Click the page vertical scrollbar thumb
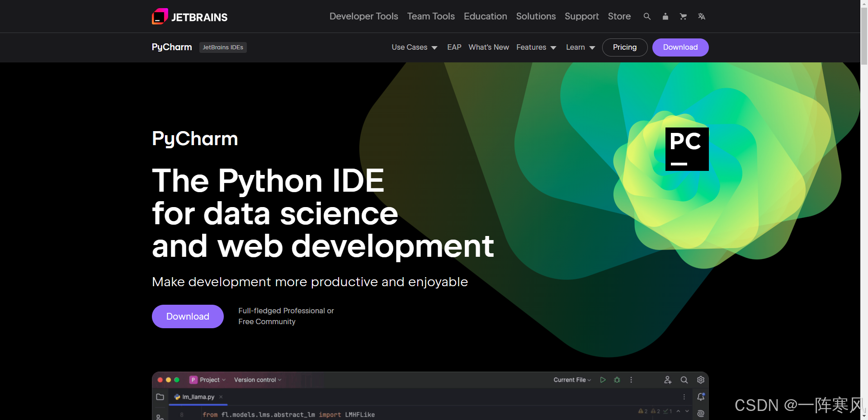The image size is (868, 420). (864, 36)
